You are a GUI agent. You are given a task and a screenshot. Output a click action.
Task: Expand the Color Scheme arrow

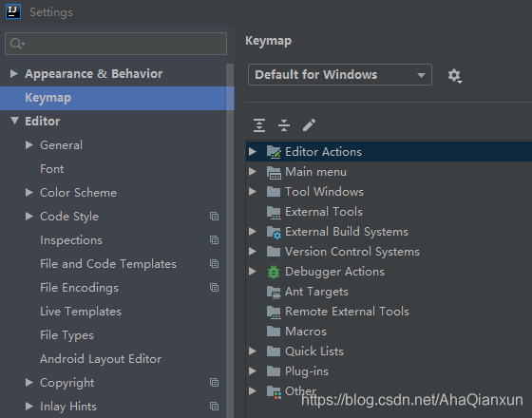[29, 193]
